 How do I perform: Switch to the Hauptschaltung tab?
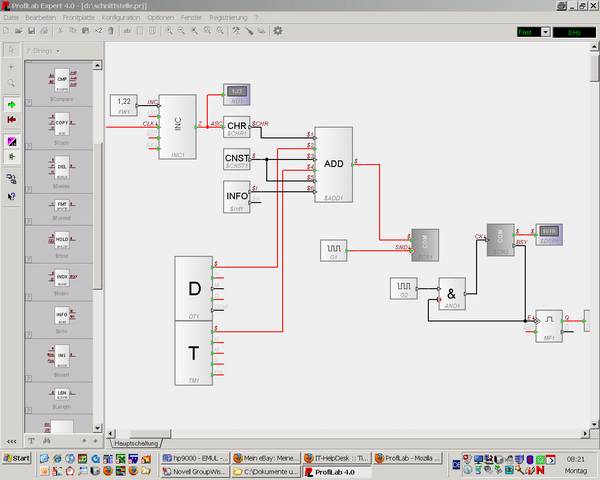point(136,443)
